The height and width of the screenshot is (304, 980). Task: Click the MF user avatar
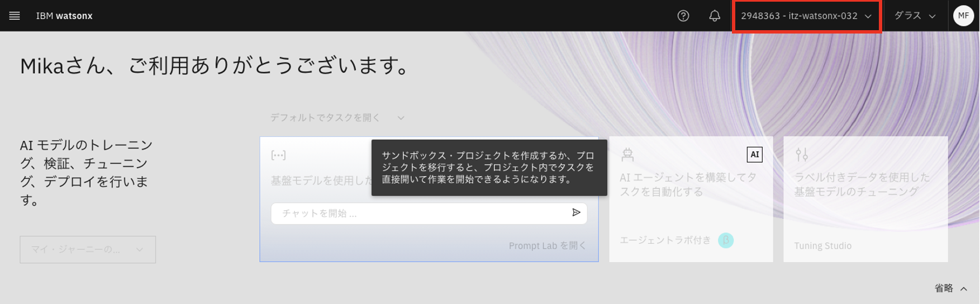pos(963,16)
